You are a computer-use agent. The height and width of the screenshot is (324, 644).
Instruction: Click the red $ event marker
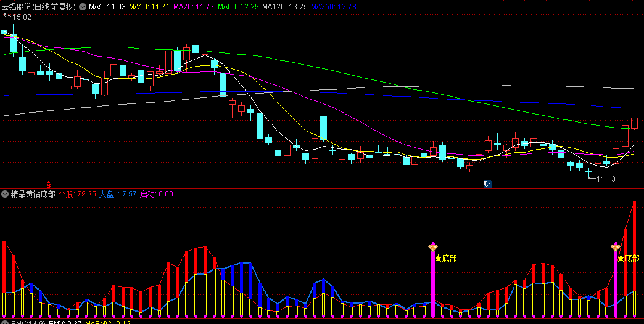point(48,185)
